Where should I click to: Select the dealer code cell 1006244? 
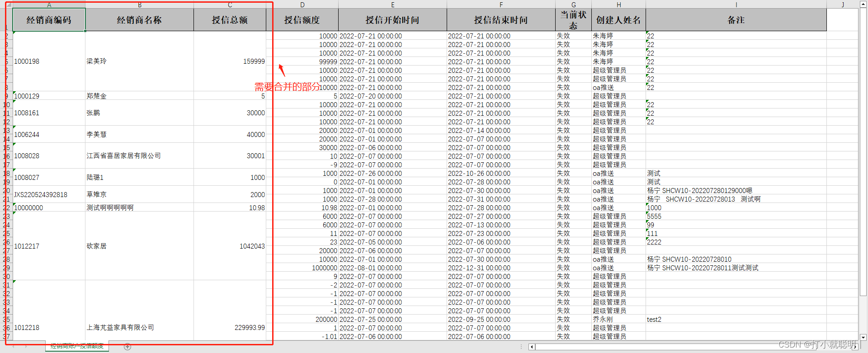(x=49, y=135)
